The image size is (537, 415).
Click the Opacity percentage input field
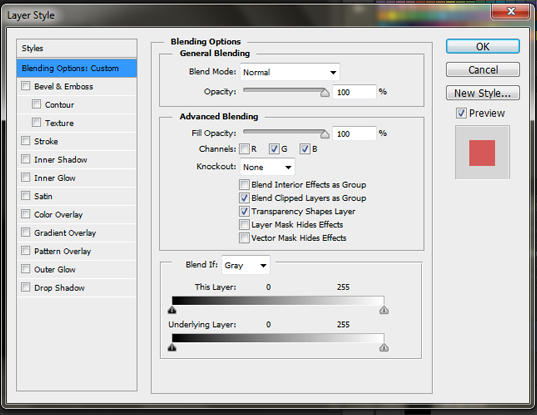[354, 92]
